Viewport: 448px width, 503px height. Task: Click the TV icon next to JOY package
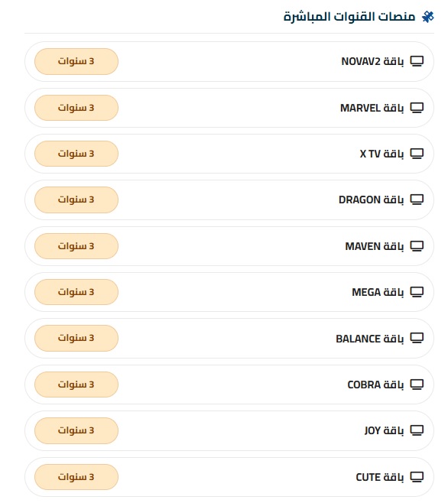pyautogui.click(x=417, y=430)
